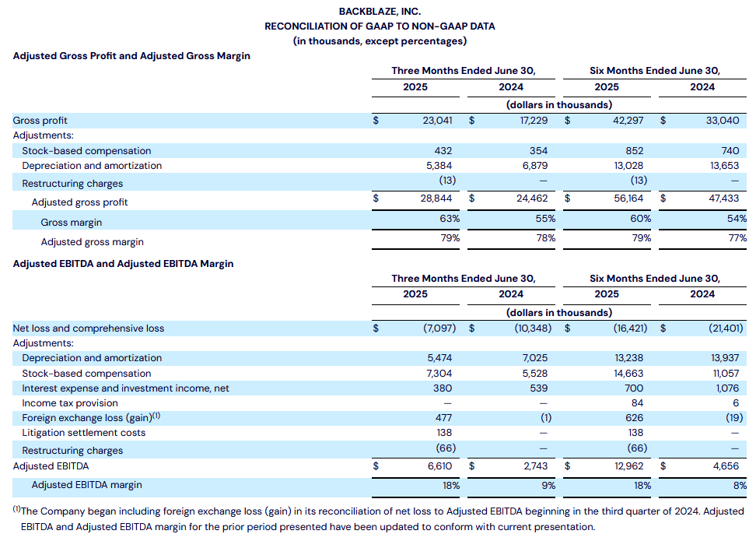
Task: Click gross profit value 33,040
Action: click(723, 121)
